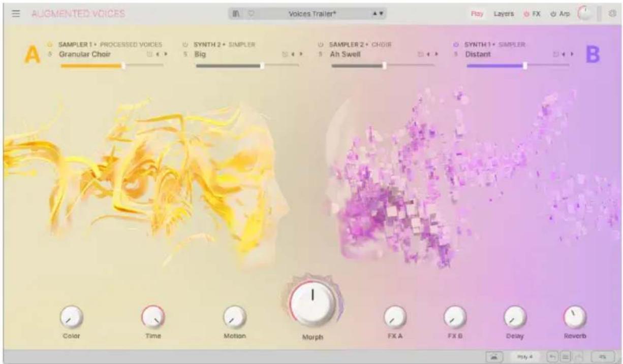The image size is (623, 364).
Task: Open the Ah Swell sample selector
Action: point(345,54)
